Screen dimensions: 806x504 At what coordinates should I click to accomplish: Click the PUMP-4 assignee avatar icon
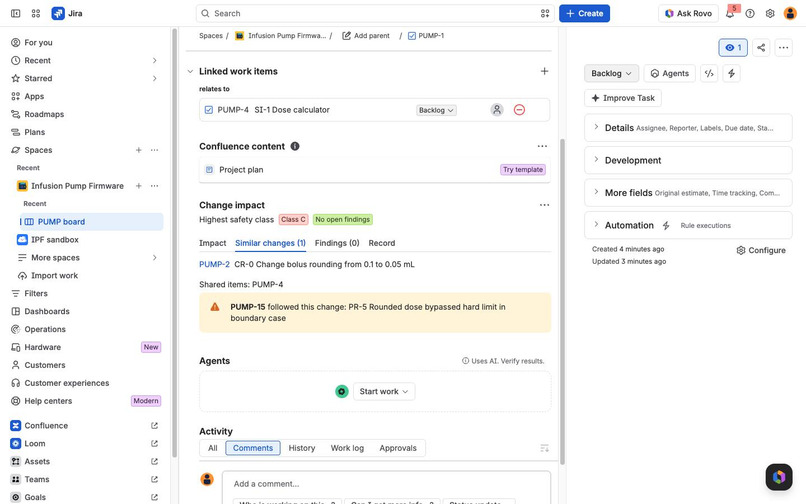click(x=497, y=110)
